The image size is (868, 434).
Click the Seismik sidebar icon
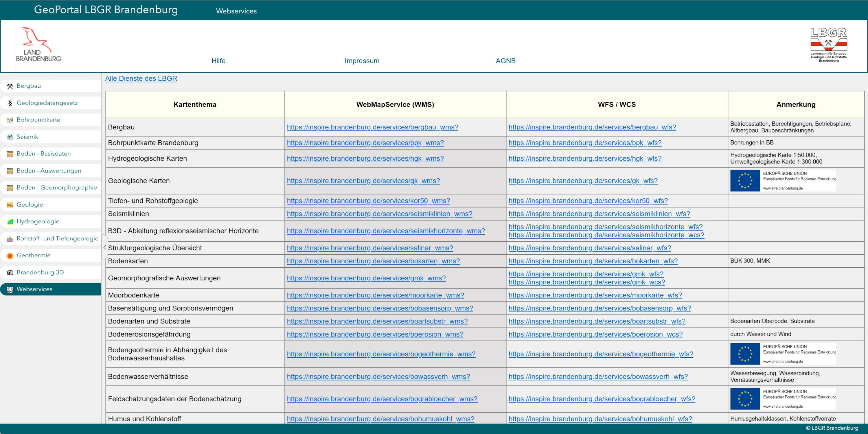coord(10,137)
